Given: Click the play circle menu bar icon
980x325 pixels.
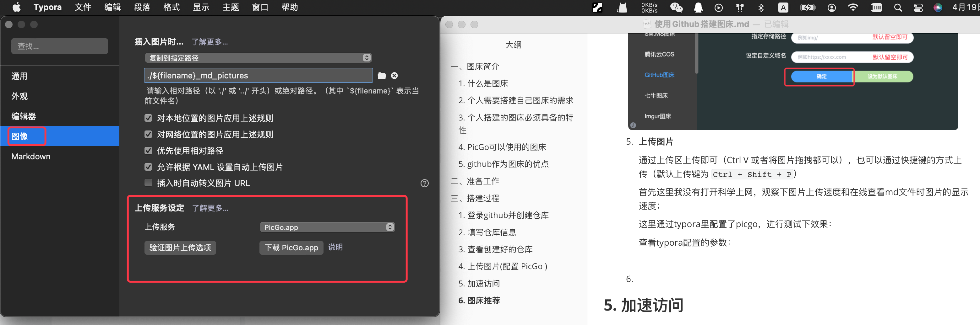Looking at the screenshot, I should (x=719, y=8).
